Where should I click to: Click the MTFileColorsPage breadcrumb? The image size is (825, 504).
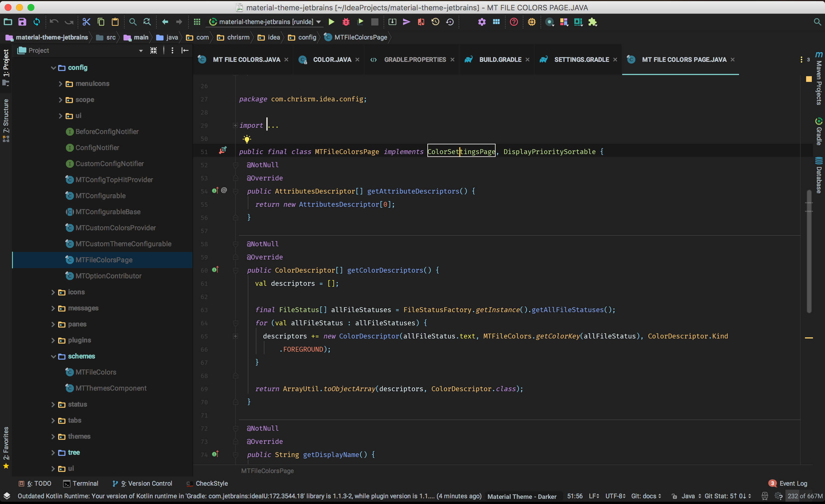pyautogui.click(x=360, y=37)
